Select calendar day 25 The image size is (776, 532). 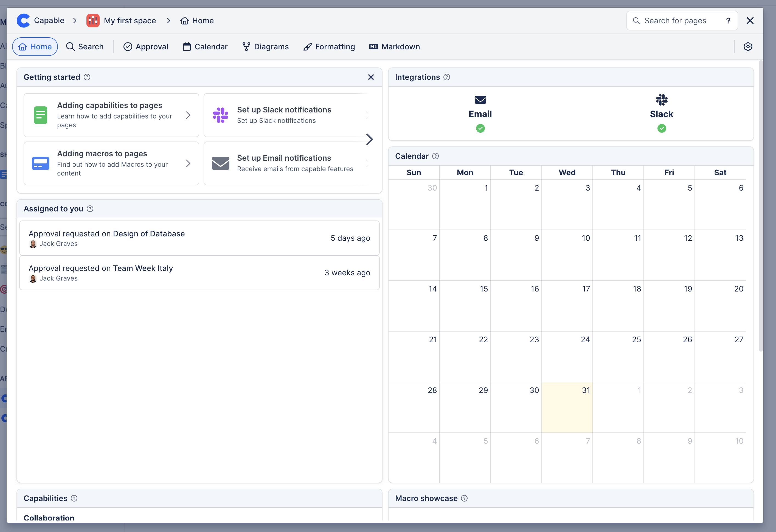[x=618, y=357]
